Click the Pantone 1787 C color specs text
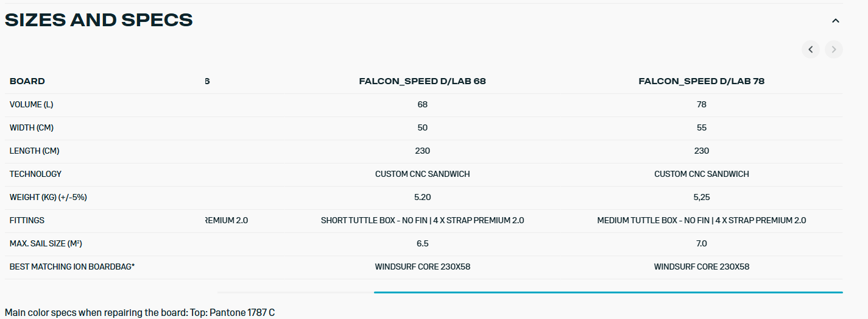Screen dimensions: 868x319 [139, 312]
